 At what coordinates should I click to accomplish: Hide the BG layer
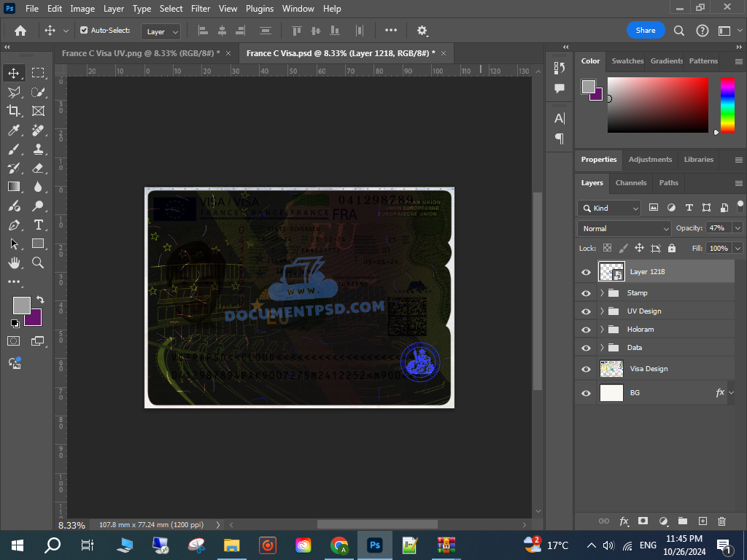click(x=586, y=393)
